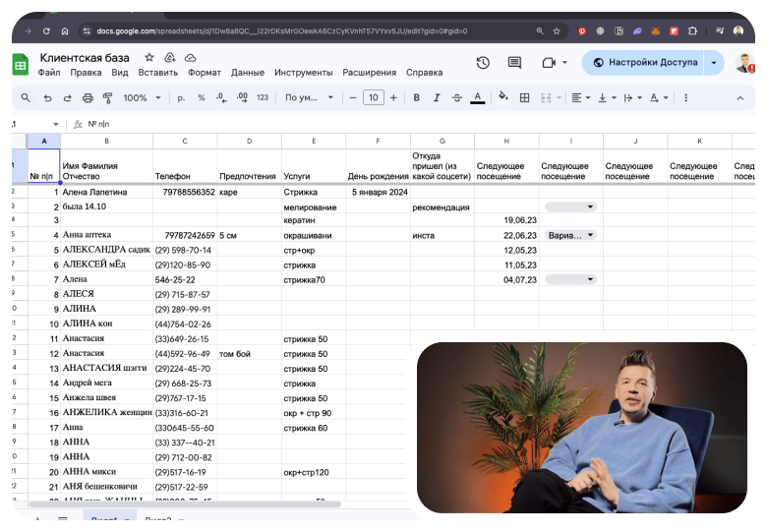Click the Undo arrow in toolbar
Image resolution: width=767 pixels, height=532 pixels.
(x=46, y=98)
